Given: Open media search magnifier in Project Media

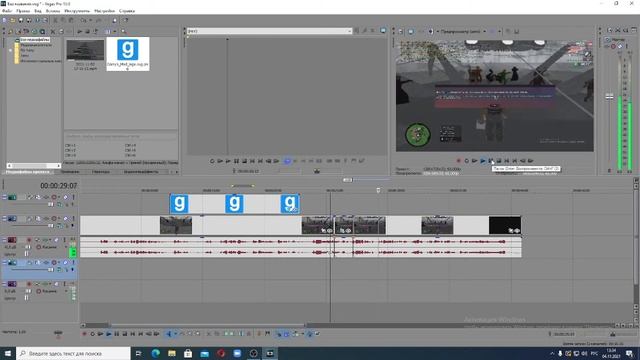Looking at the screenshot, I should point(123,31).
